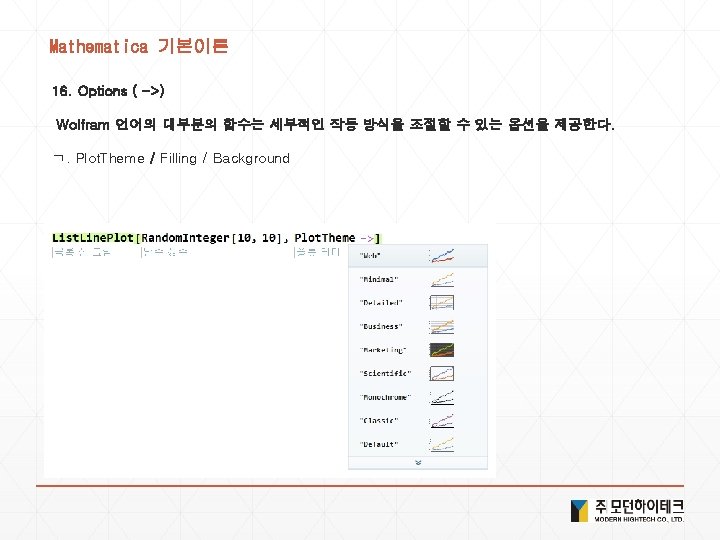Click the ListLinePlot function name in the code

click(93, 238)
